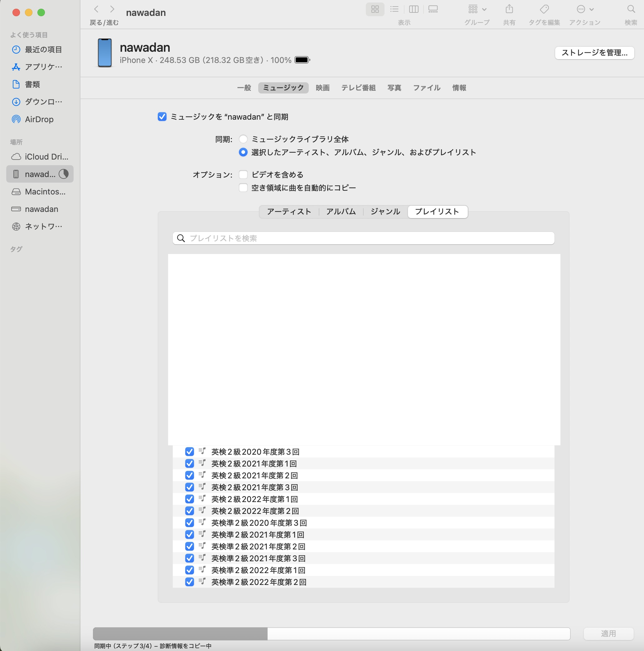
Task: Toggle sync music to nawadan checkbox
Action: pos(162,117)
